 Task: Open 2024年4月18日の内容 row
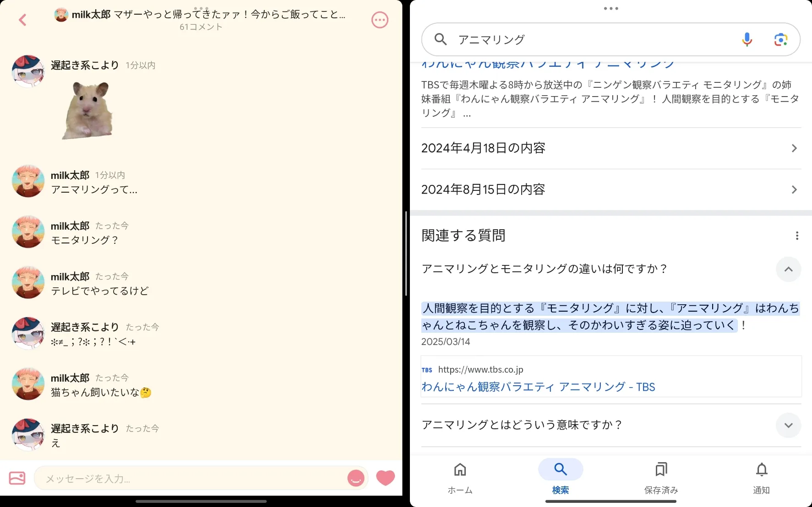(x=611, y=148)
